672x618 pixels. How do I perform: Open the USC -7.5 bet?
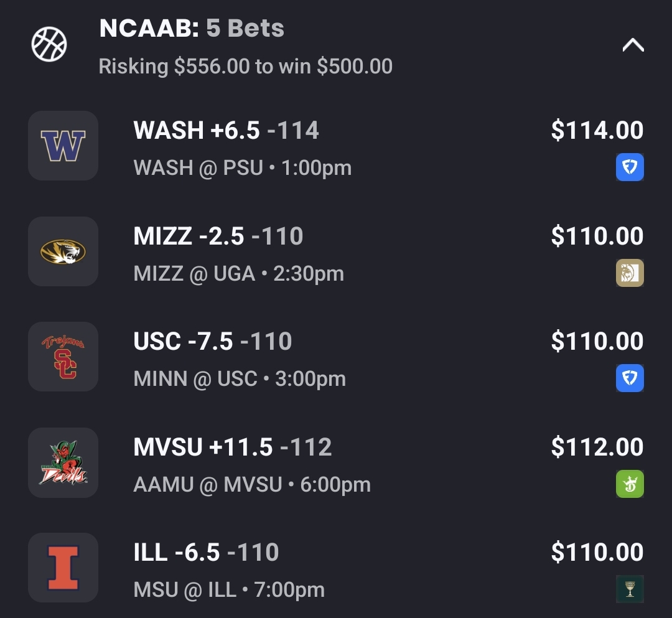coord(213,342)
